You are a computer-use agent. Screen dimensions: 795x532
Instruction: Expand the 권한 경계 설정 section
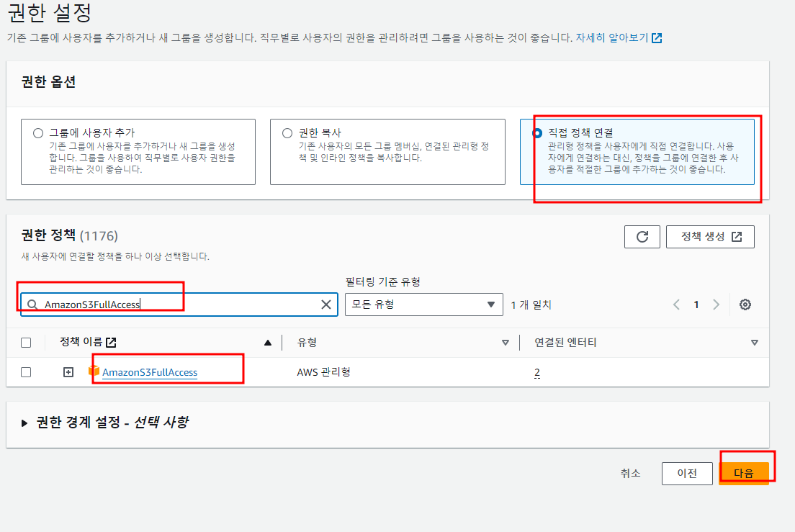tap(24, 423)
